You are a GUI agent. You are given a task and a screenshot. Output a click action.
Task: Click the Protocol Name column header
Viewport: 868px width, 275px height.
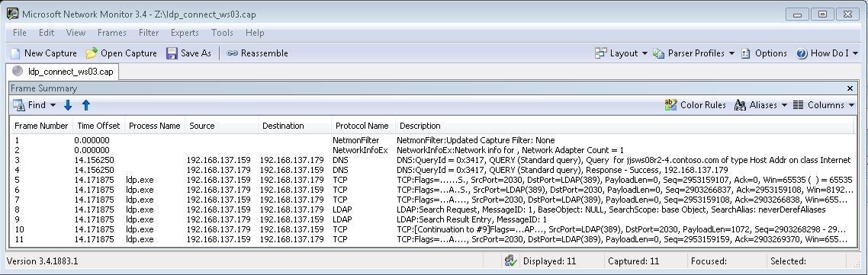362,126
